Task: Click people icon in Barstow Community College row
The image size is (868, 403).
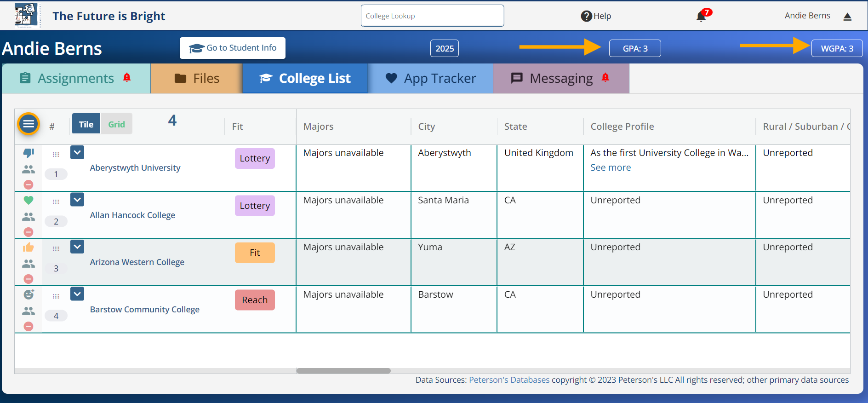Action: click(29, 311)
